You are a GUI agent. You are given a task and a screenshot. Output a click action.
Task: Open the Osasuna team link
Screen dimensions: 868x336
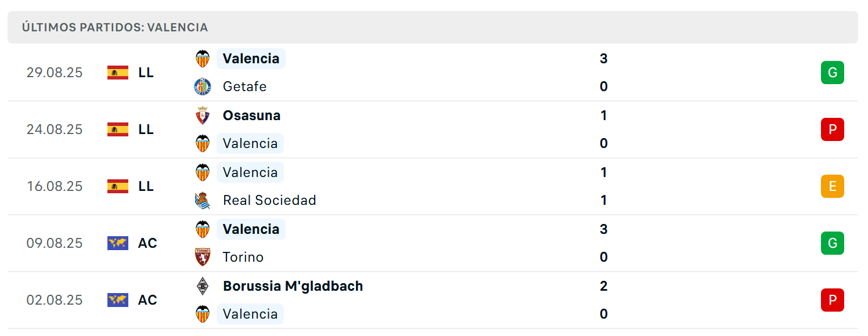point(251,115)
